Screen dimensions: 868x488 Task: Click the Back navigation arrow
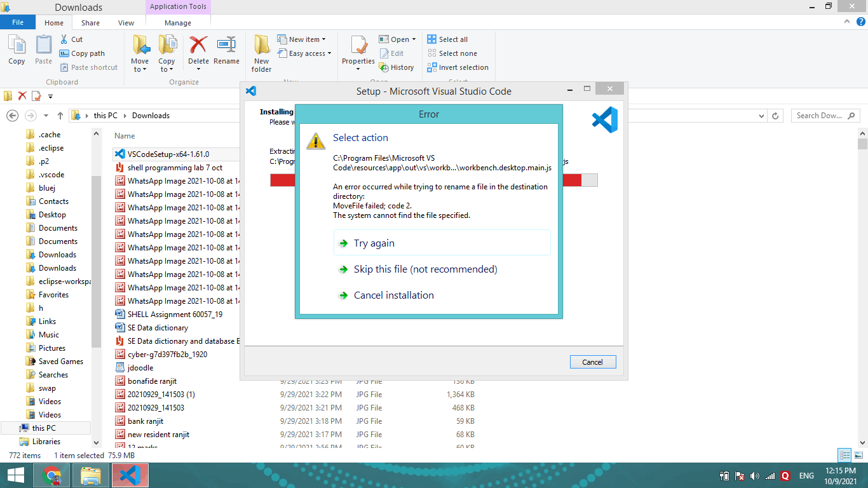point(11,116)
